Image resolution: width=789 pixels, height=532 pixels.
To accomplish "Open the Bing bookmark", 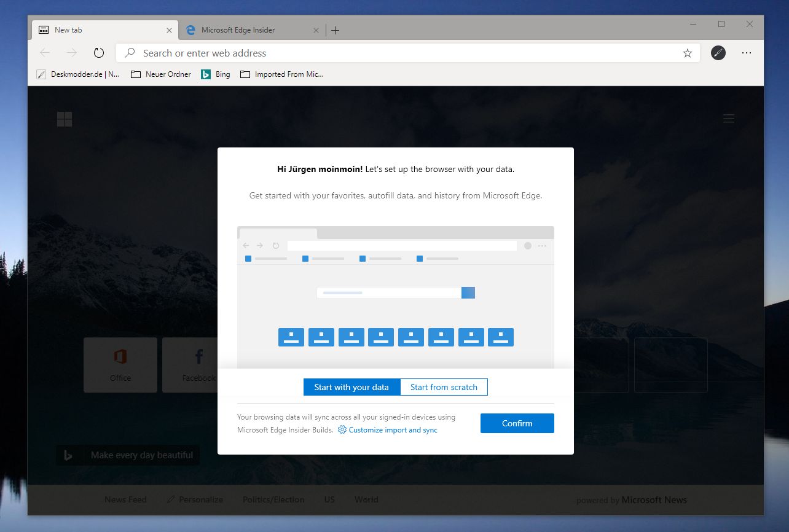I will coord(216,74).
